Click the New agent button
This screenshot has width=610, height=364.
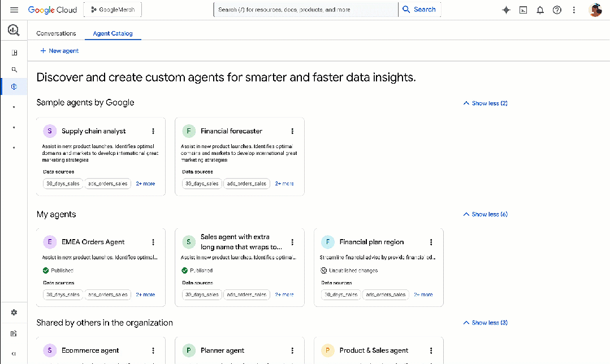tap(59, 51)
